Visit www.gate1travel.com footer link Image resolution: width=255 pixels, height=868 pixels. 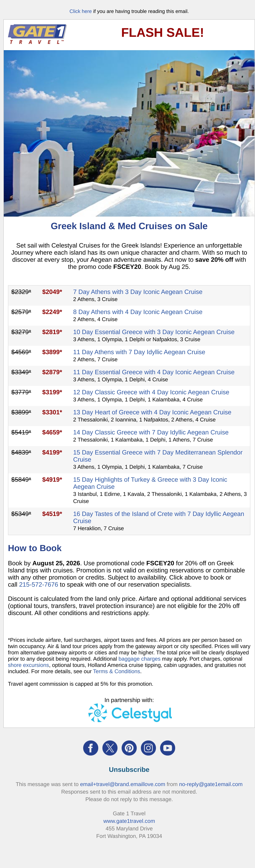click(x=129, y=821)
